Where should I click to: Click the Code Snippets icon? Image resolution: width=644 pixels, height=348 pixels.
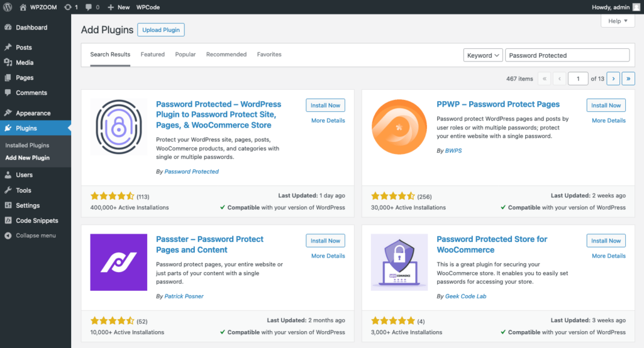(8, 220)
